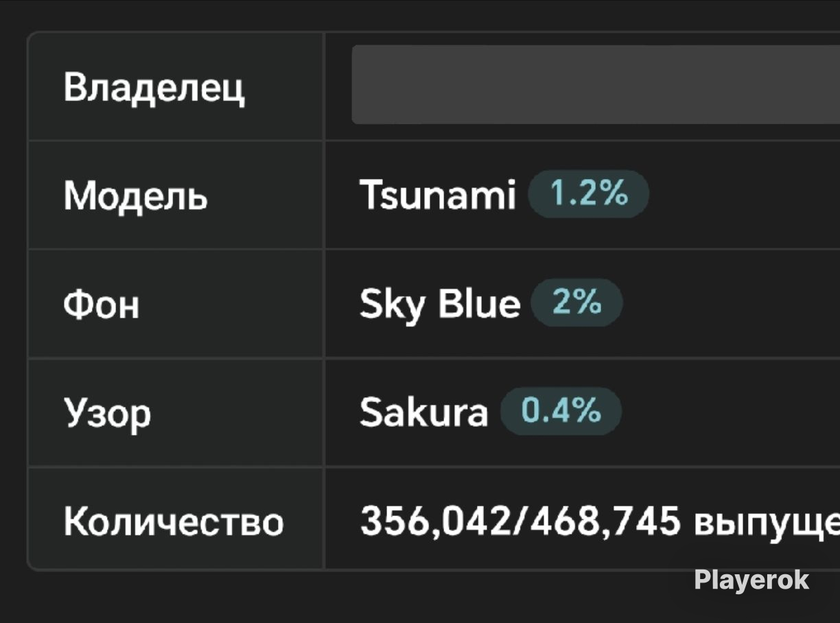Viewport: 840px width, 623px height.
Task: Click the выпущено text in Количество row
Action: coord(767,523)
